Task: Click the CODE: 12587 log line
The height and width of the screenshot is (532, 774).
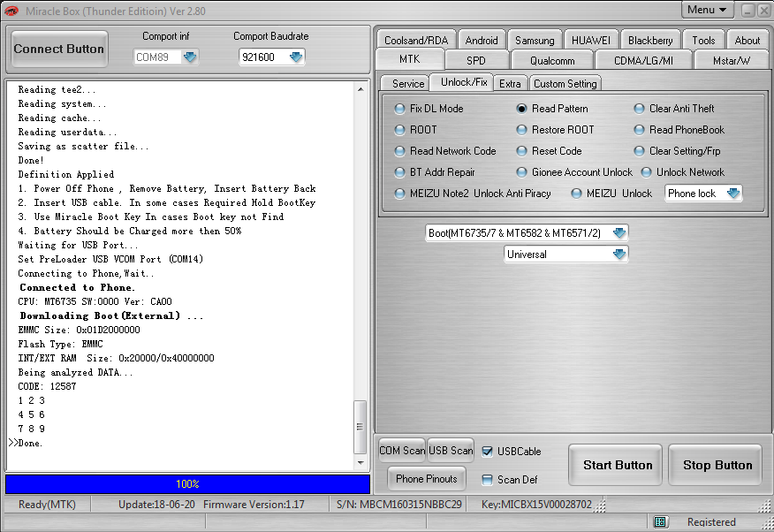Action: (48, 386)
